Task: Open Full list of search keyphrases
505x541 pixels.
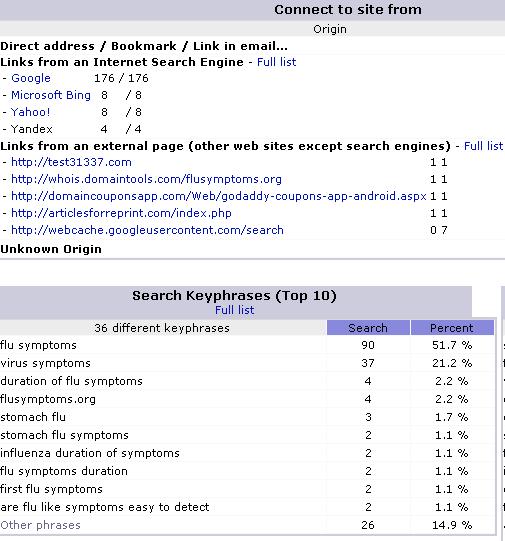Action: pos(235,310)
